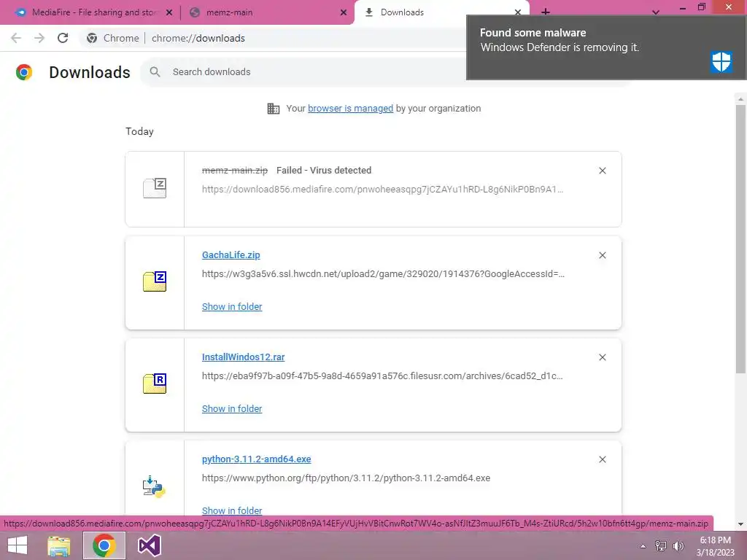Close the memz-main tab

[x=344, y=13]
